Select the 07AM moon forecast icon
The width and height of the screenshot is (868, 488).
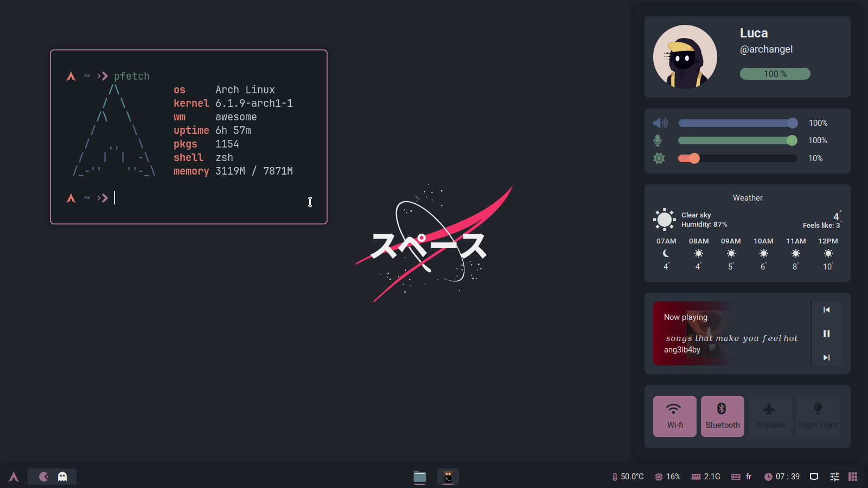point(666,253)
